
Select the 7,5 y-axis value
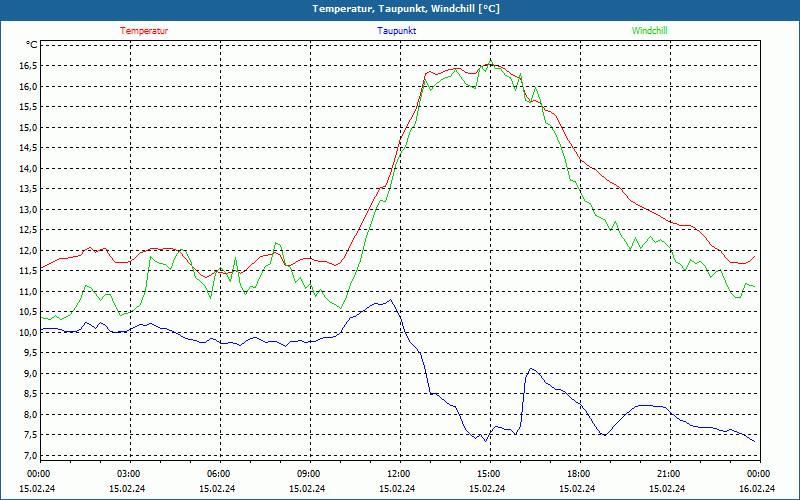pyautogui.click(x=30, y=435)
